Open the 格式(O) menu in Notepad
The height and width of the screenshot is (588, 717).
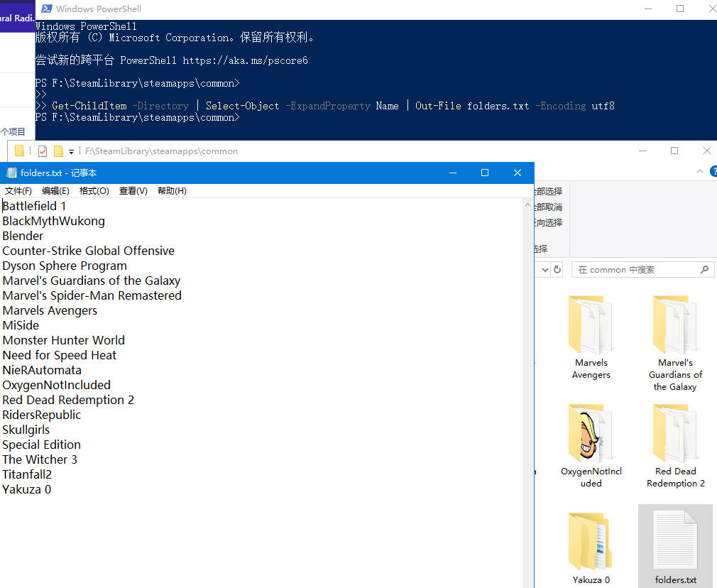click(94, 191)
